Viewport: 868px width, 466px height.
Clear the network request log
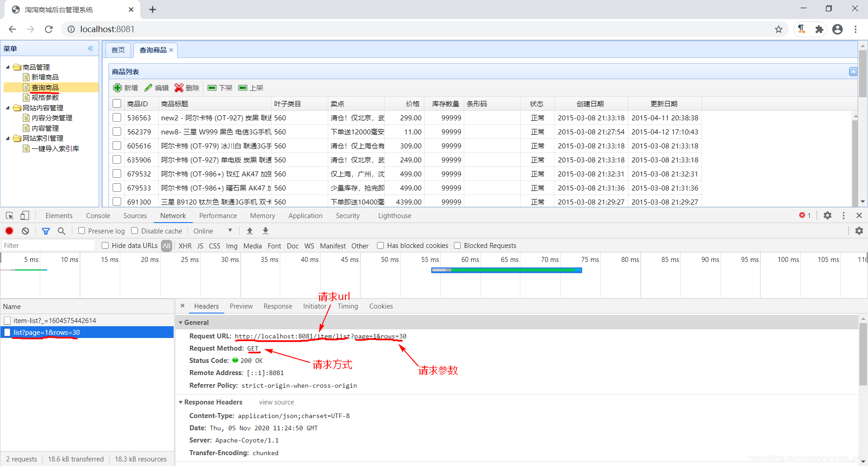[25, 231]
